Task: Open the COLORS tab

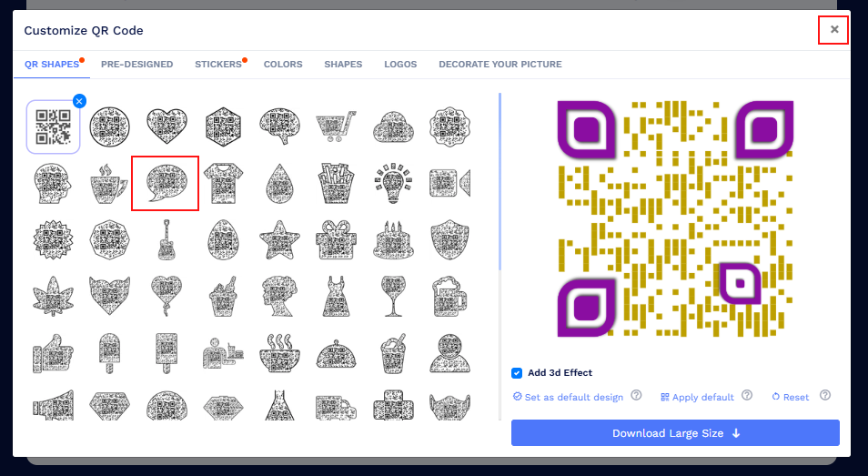Action: (283, 65)
